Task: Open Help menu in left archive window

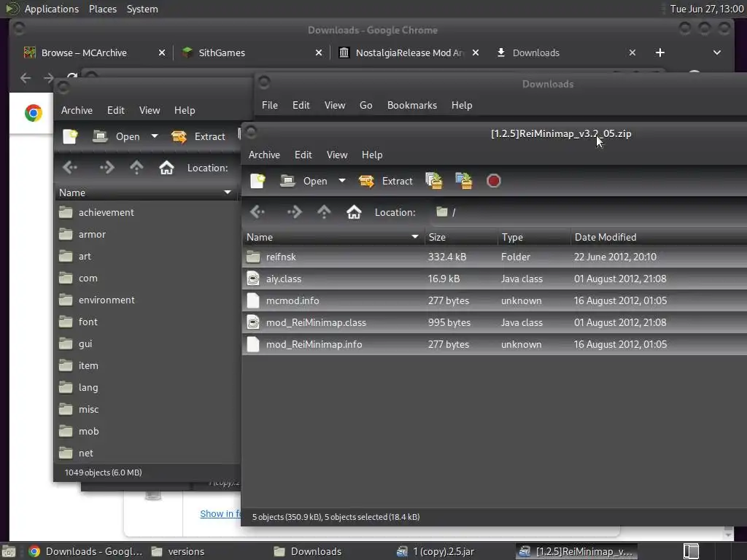Action: point(185,111)
